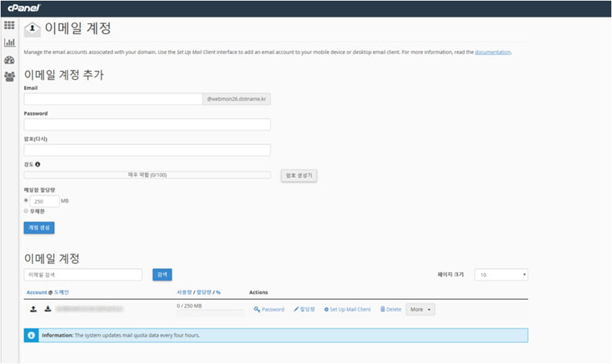Sort the list by 도메인 column header

63,292
